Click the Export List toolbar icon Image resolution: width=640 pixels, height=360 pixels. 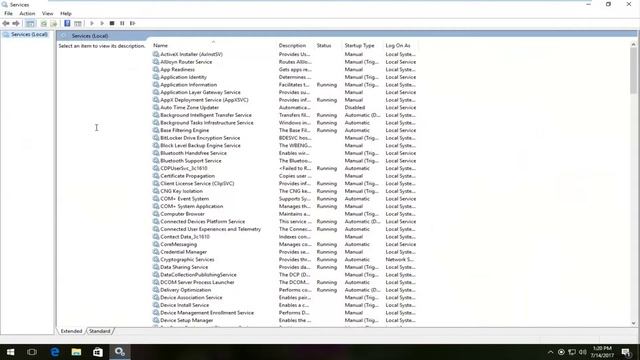tap(53, 24)
